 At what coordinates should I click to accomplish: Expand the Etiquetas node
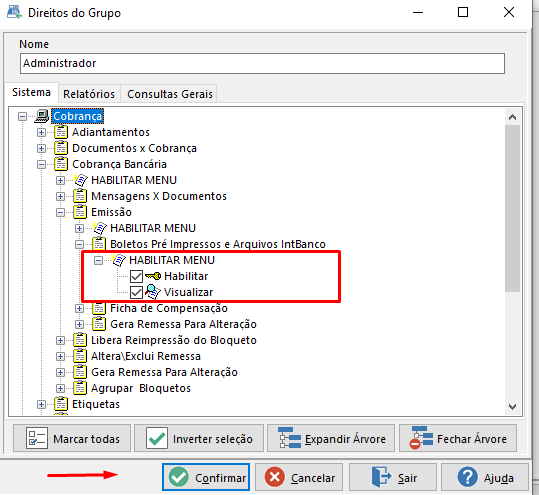[41, 404]
